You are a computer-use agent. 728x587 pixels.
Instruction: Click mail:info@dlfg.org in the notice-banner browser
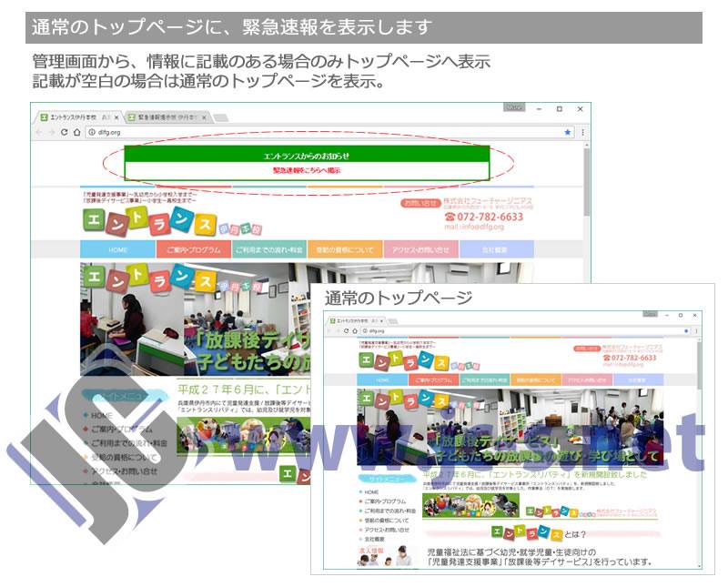point(473,227)
